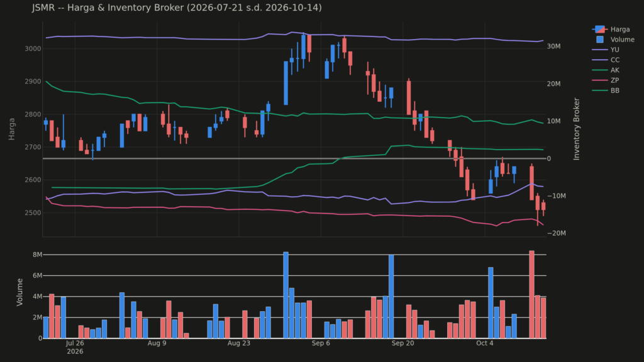Image resolution: width=644 pixels, height=362 pixels.
Task: Click the 10M inventory tick label
Action: click(554, 121)
